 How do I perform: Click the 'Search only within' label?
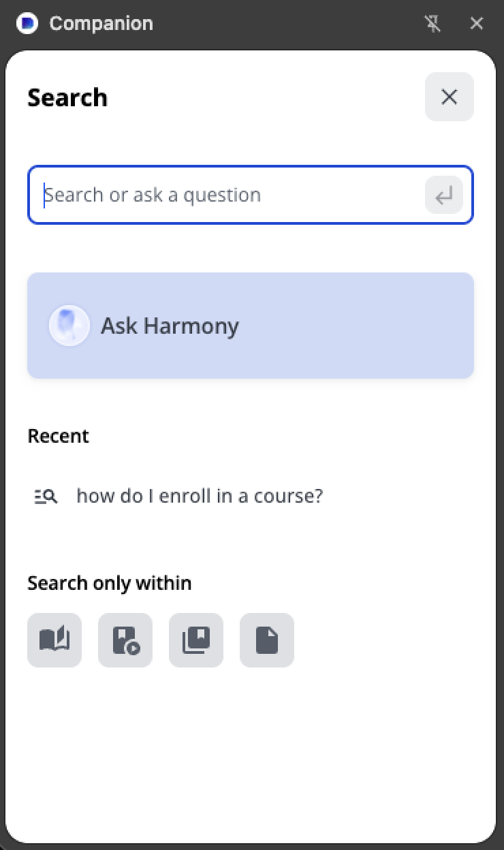click(110, 583)
